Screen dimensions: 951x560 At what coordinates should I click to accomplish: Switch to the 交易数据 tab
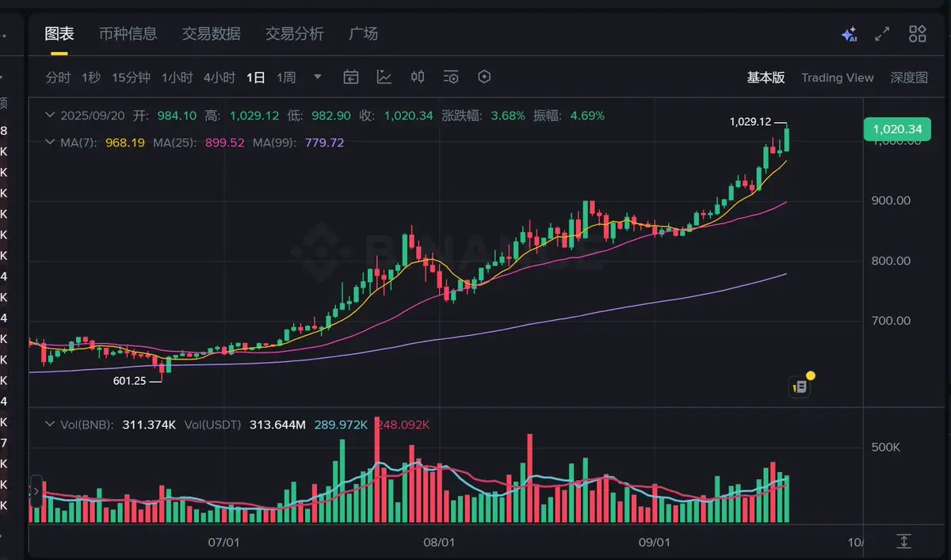(211, 34)
